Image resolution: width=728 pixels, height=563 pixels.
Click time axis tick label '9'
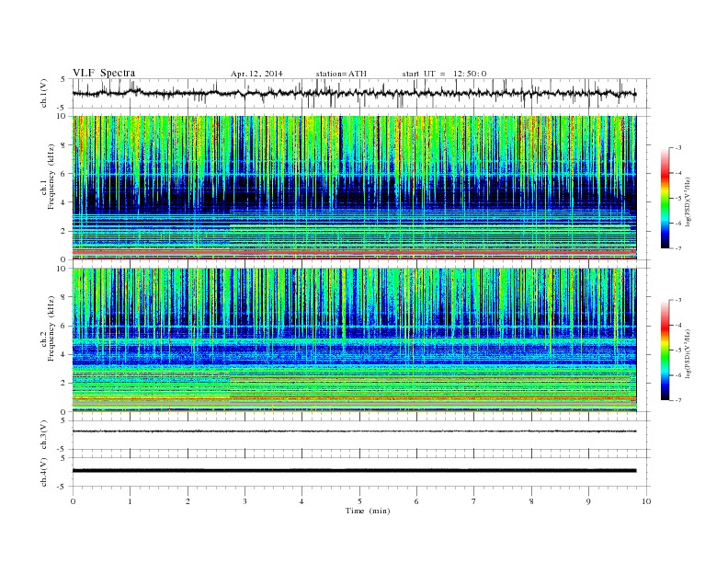point(588,501)
